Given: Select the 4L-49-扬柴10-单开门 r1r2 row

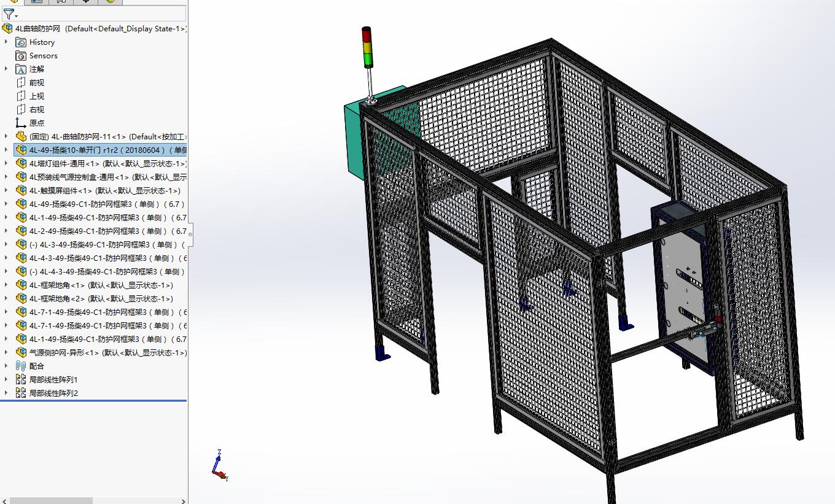Looking at the screenshot, I should click(100, 150).
